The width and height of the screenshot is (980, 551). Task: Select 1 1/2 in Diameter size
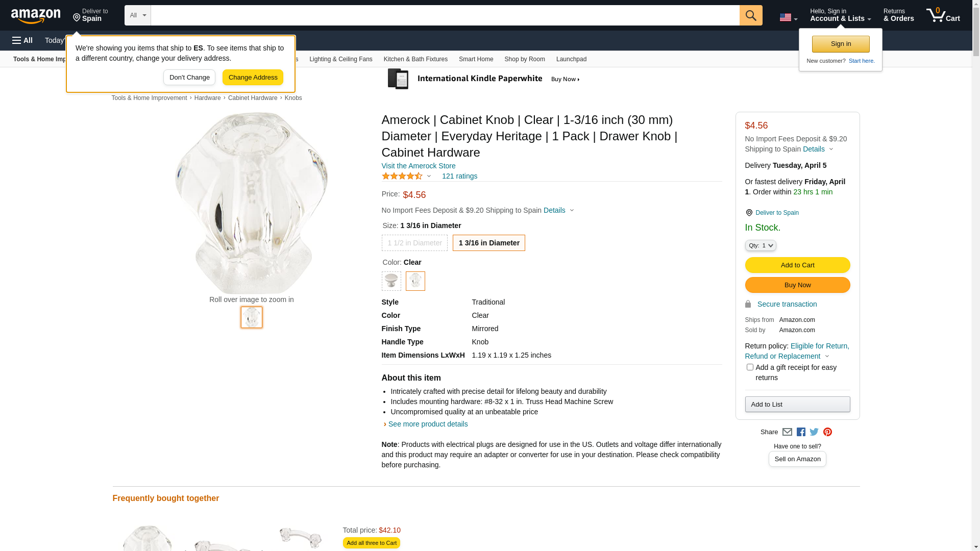[x=414, y=243]
